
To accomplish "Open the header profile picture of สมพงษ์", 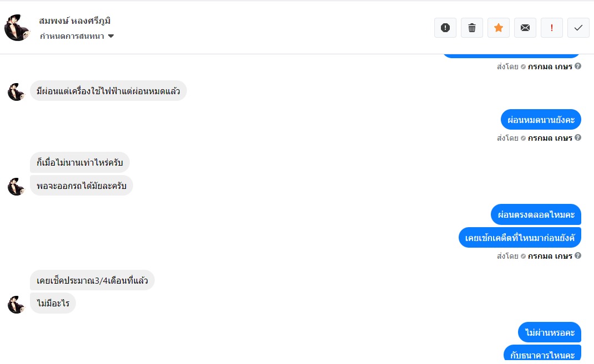I will pos(17,28).
